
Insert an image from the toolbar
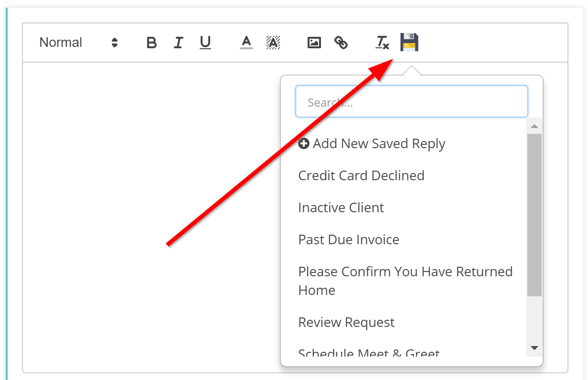[x=314, y=43]
